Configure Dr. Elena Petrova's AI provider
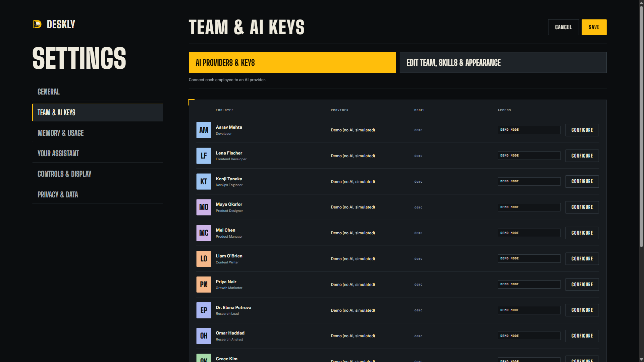 pos(582,310)
